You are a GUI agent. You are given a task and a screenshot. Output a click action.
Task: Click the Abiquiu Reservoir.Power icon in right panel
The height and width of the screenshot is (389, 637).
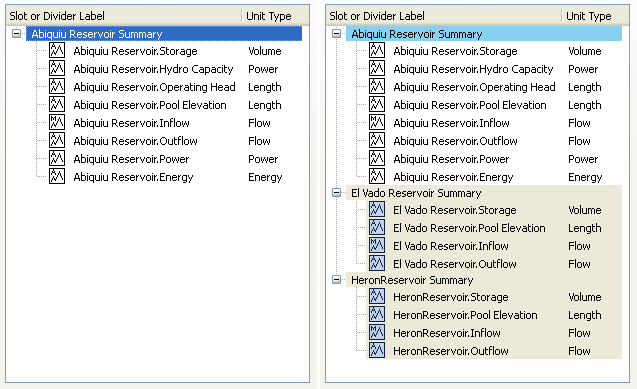pyautogui.click(x=377, y=158)
